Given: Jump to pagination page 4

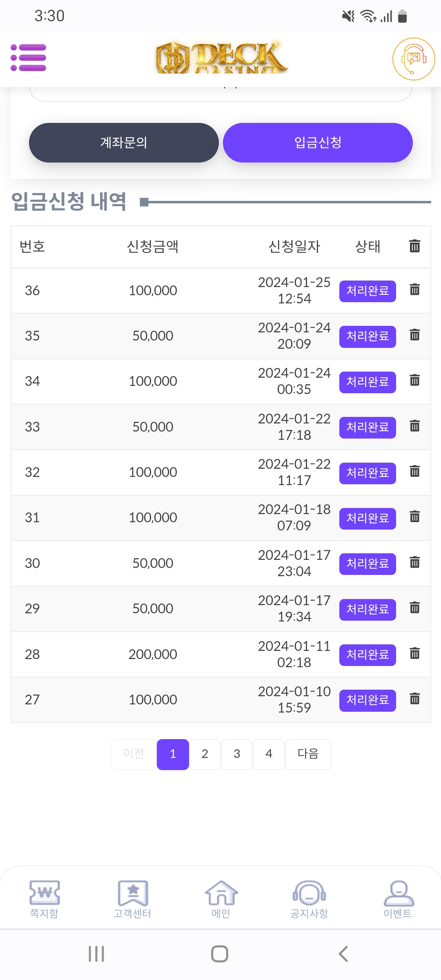Looking at the screenshot, I should [x=269, y=754].
